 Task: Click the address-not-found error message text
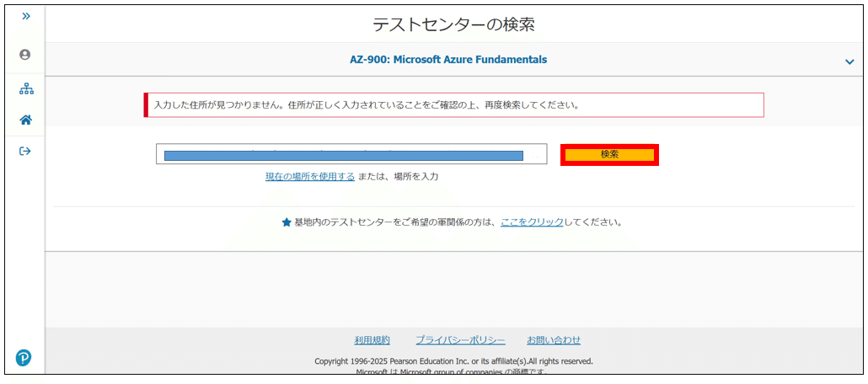click(x=367, y=105)
